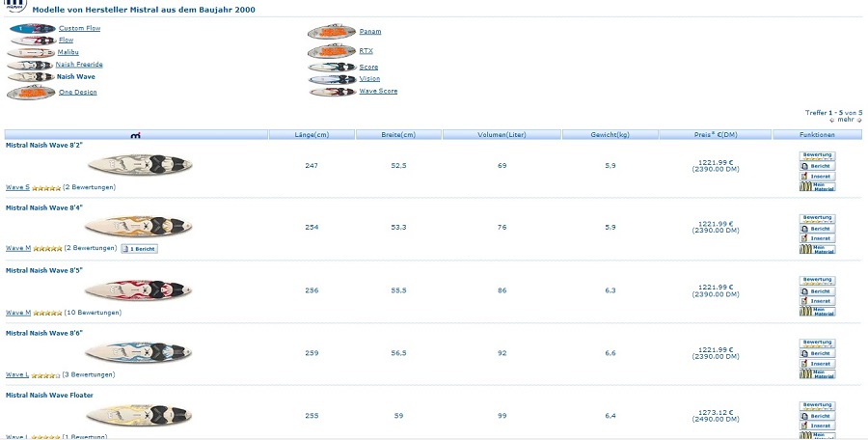Open Bewertung button for Naish Wave 8'2"

[x=817, y=155]
